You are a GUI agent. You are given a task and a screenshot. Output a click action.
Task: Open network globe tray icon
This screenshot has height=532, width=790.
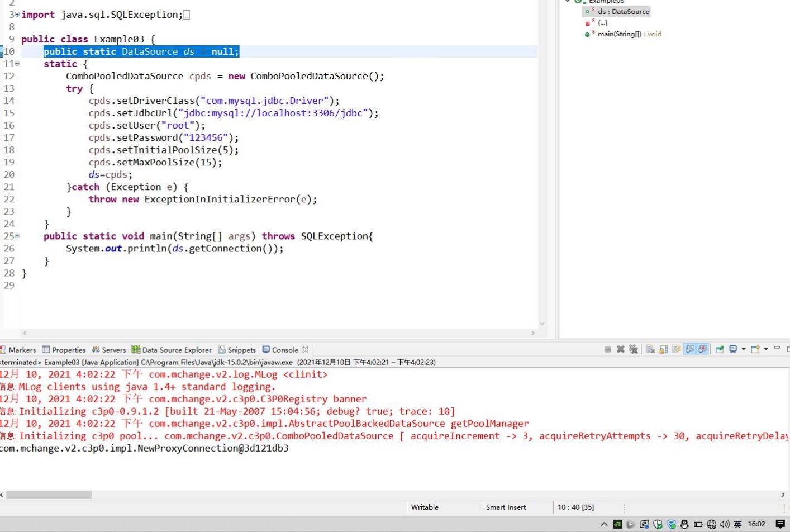[x=711, y=524]
